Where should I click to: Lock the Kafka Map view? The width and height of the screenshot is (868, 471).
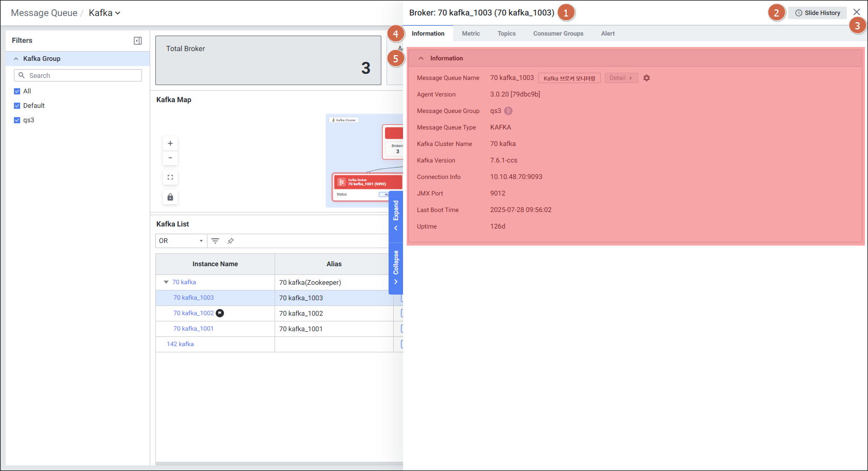click(x=170, y=197)
